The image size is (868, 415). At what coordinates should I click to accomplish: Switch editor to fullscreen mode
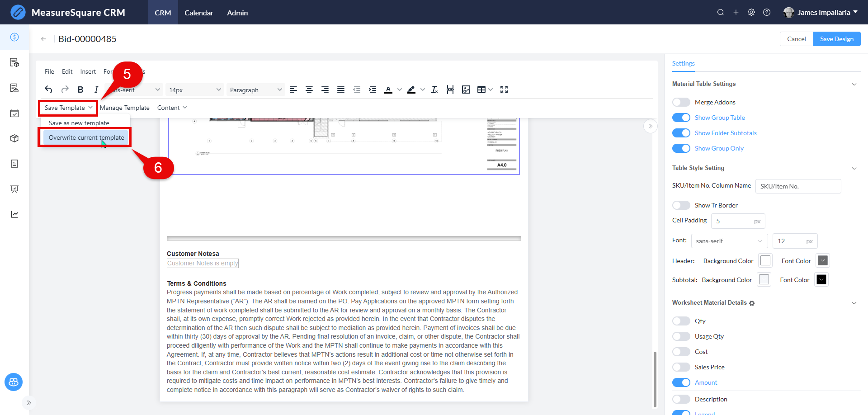click(504, 90)
